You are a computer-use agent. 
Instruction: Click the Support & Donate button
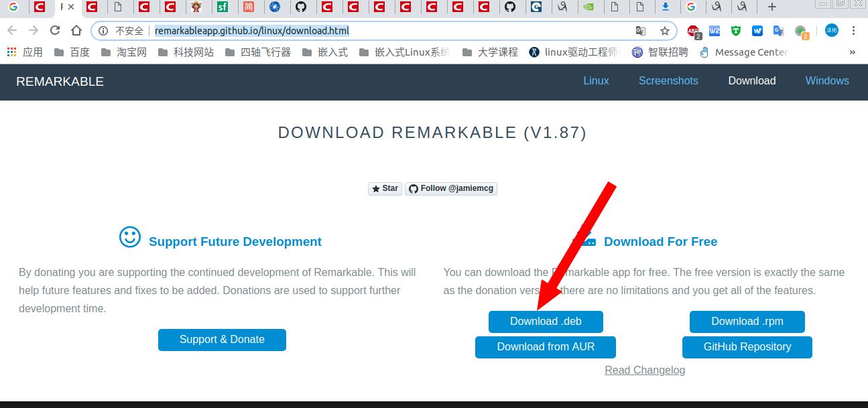222,340
